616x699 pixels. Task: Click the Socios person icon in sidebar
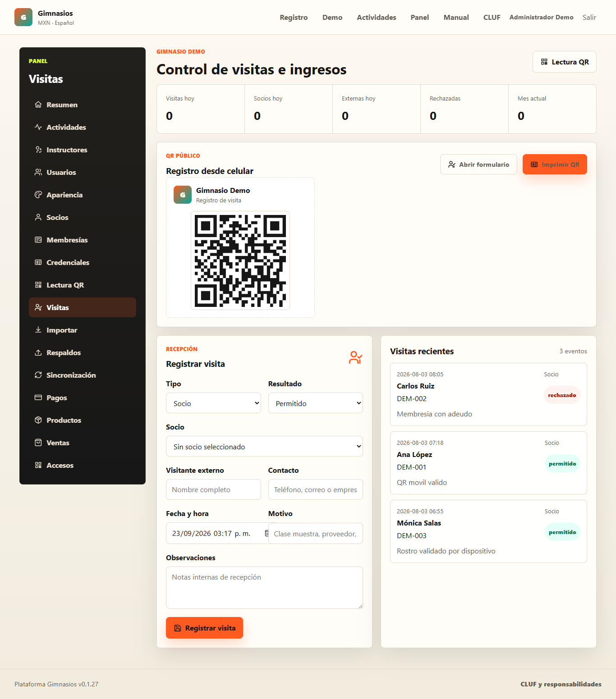[x=38, y=217]
